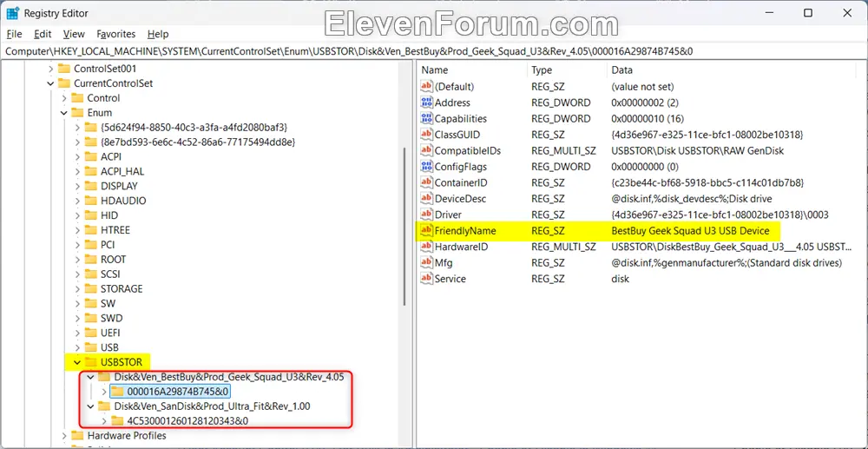The height and width of the screenshot is (449, 868).
Task: Click the (Default) string value icon
Action: tap(427, 86)
